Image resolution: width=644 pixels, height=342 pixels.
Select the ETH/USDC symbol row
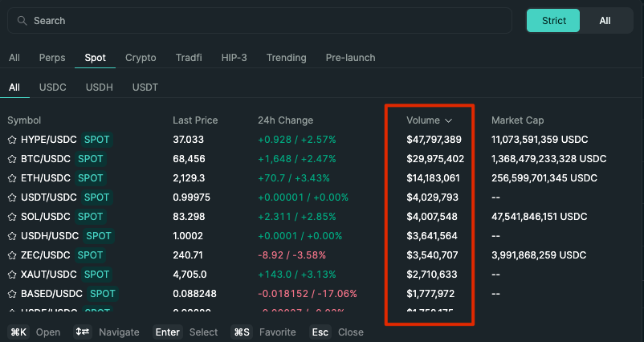click(320, 178)
